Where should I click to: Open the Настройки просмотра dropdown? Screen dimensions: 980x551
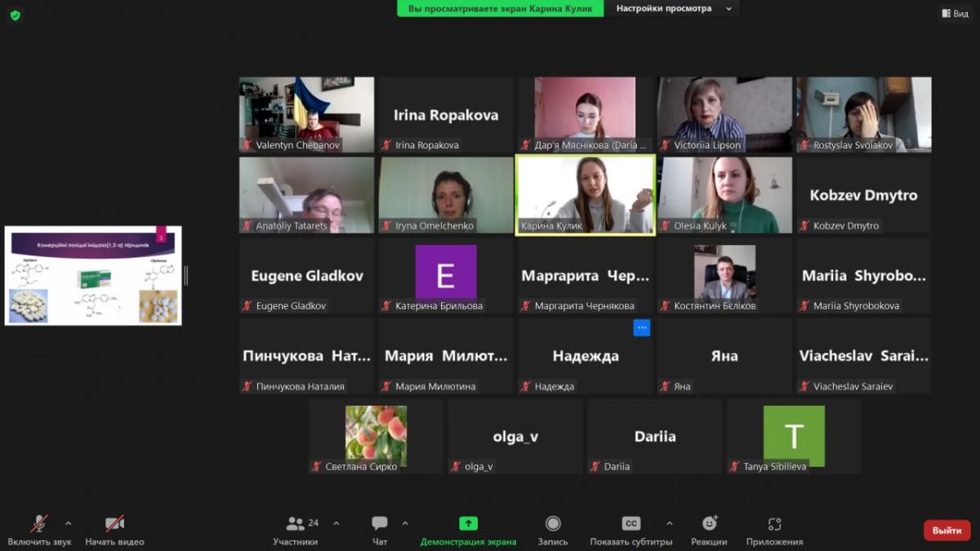pos(671,8)
